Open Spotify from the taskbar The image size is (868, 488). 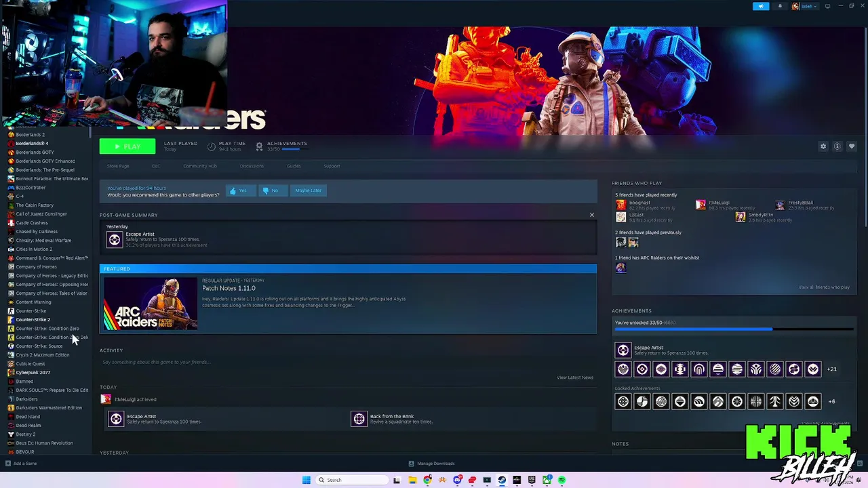[x=561, y=480]
